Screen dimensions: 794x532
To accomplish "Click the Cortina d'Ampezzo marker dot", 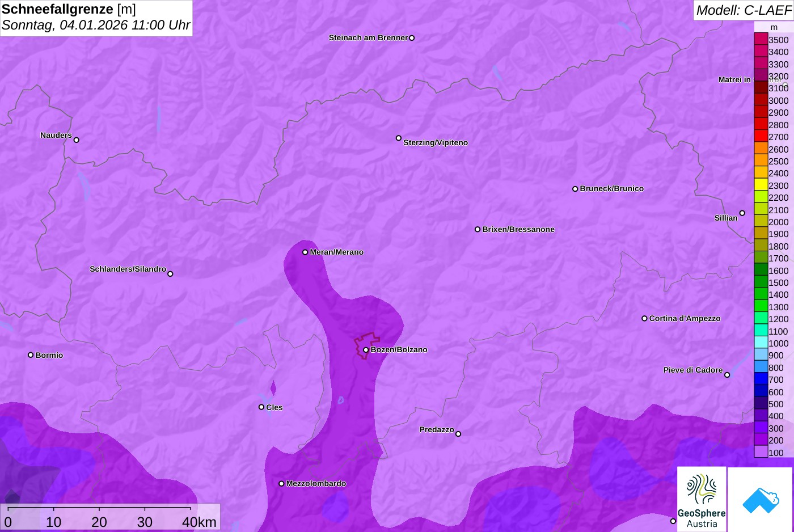I will click(644, 318).
